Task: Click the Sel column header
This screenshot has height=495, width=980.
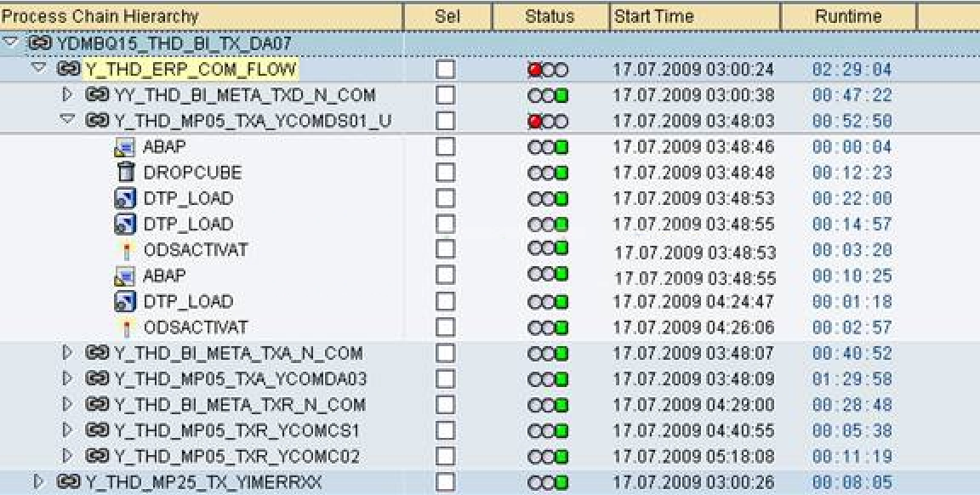Action: click(x=448, y=16)
